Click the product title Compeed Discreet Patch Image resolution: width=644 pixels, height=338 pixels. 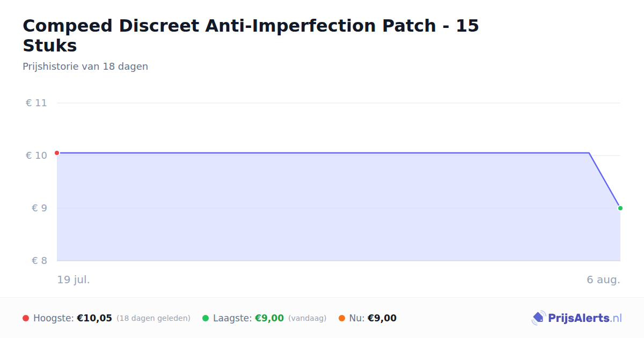tap(251, 35)
